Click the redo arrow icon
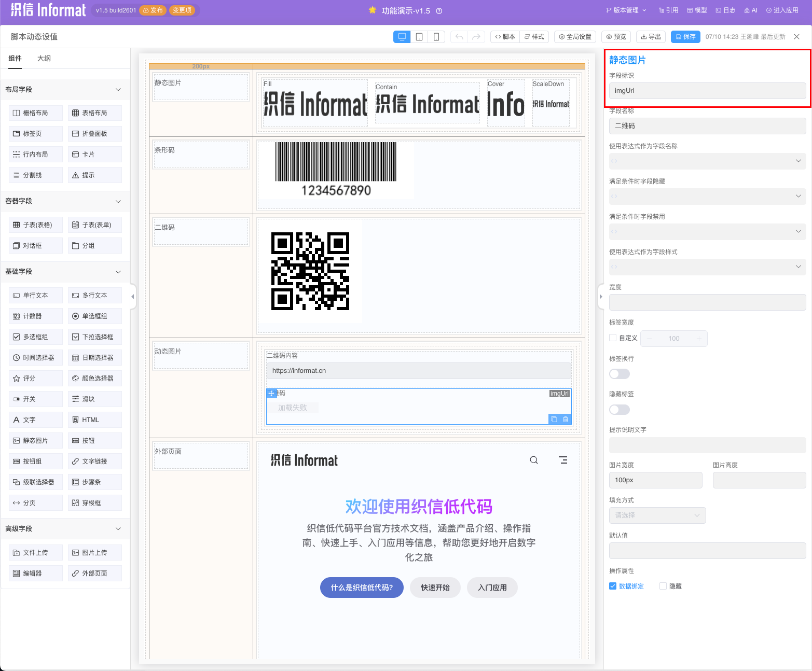 point(476,37)
